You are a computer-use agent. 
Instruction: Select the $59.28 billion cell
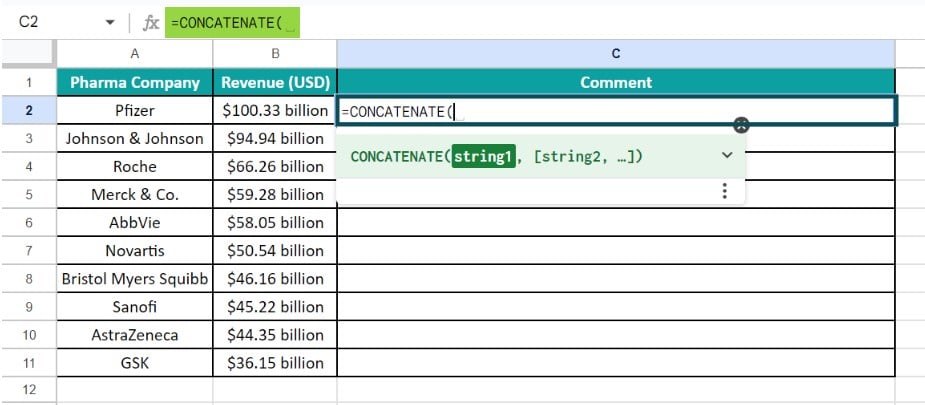(x=275, y=195)
